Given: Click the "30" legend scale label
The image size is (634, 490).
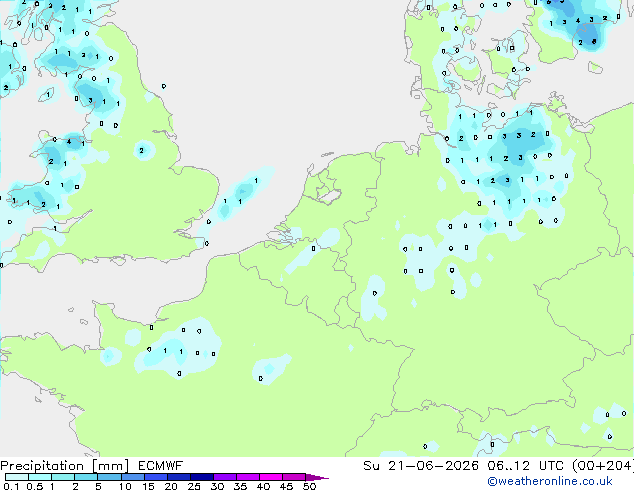Looking at the screenshot, I should click(217, 486).
